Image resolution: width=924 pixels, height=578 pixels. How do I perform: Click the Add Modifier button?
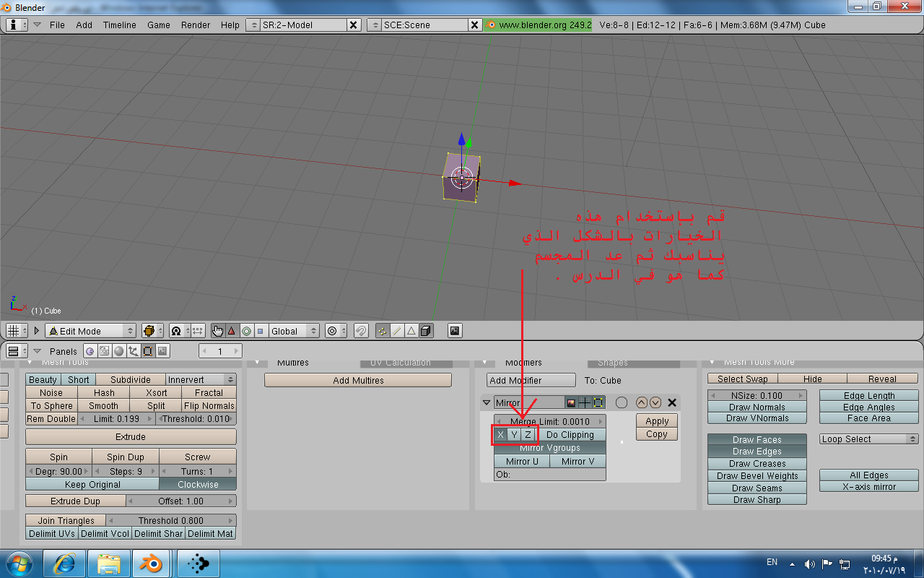click(x=532, y=380)
